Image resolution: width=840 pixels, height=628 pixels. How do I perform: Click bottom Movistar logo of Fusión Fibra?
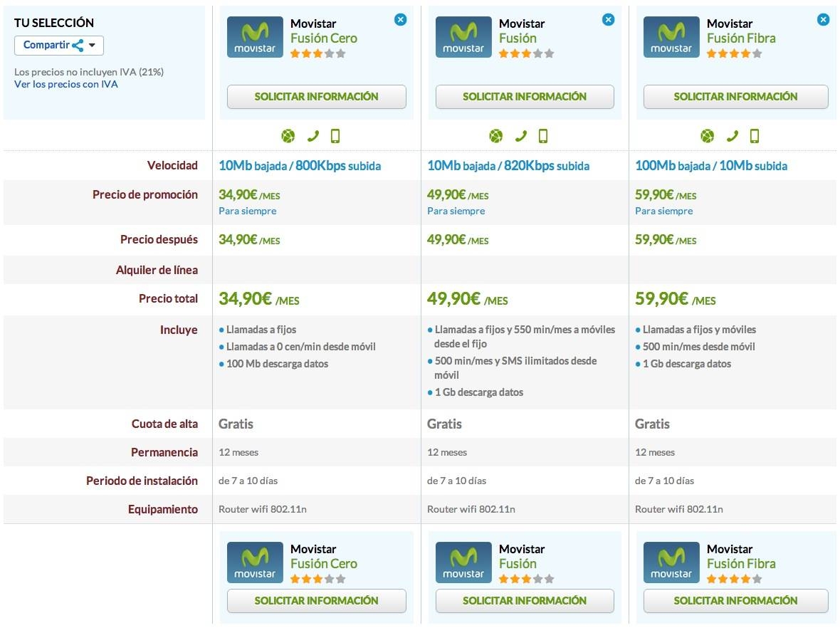pos(671,562)
